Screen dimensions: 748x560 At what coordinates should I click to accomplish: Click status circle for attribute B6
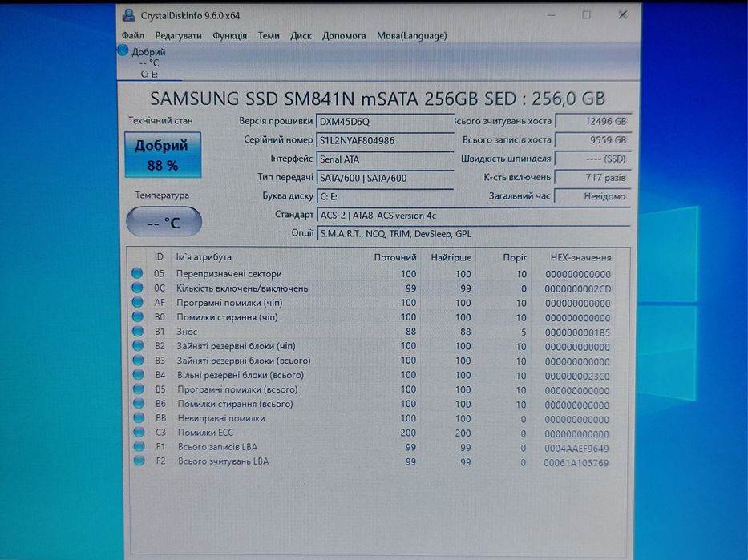[139, 403]
